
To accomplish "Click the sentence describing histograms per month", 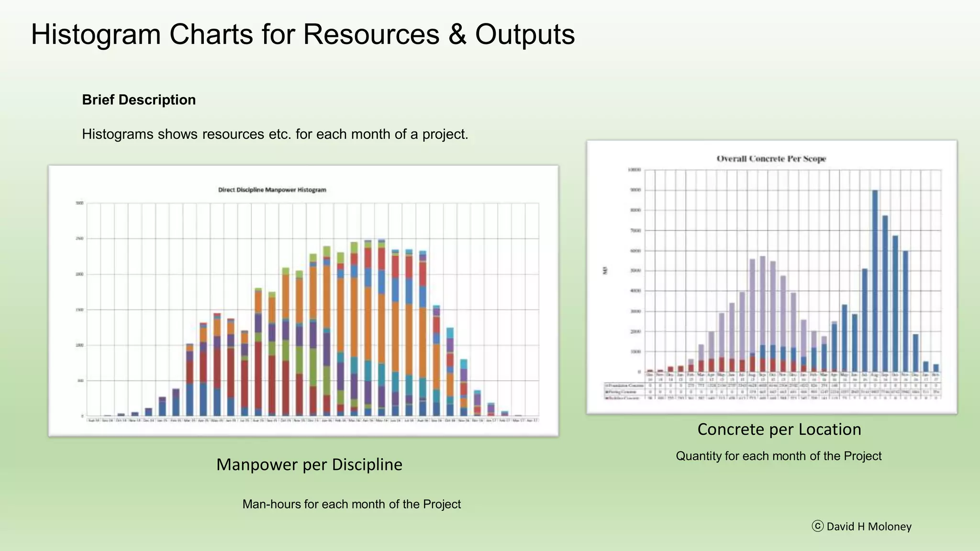I will [275, 134].
